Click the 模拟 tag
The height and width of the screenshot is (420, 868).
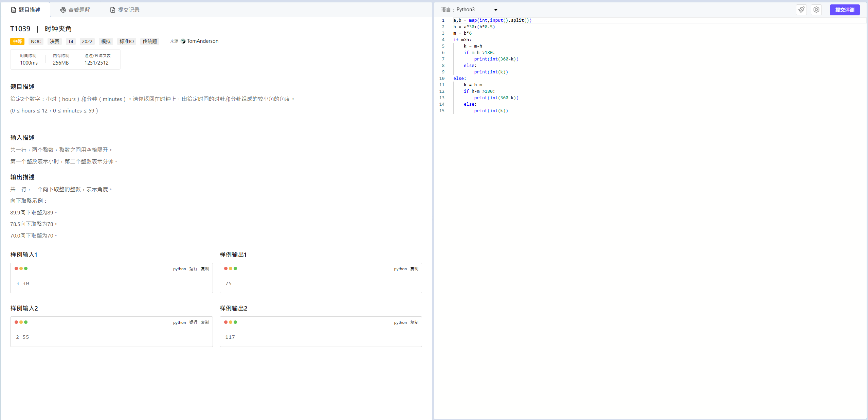point(106,41)
